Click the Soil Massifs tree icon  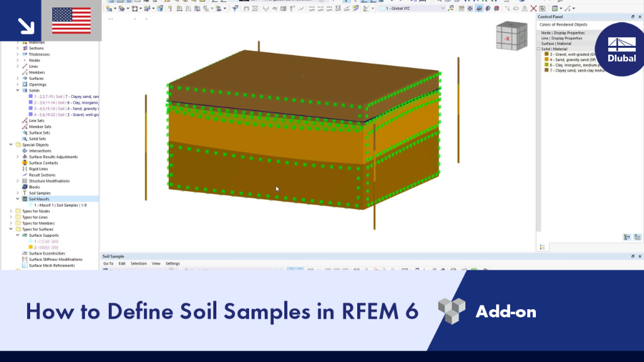coord(25,199)
